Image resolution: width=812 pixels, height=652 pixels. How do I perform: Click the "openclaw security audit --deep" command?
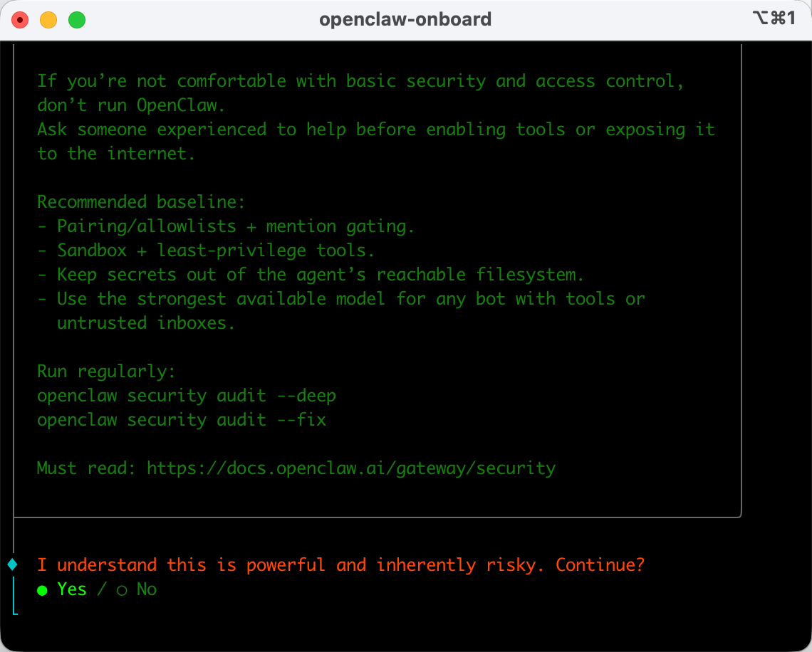tap(187, 396)
